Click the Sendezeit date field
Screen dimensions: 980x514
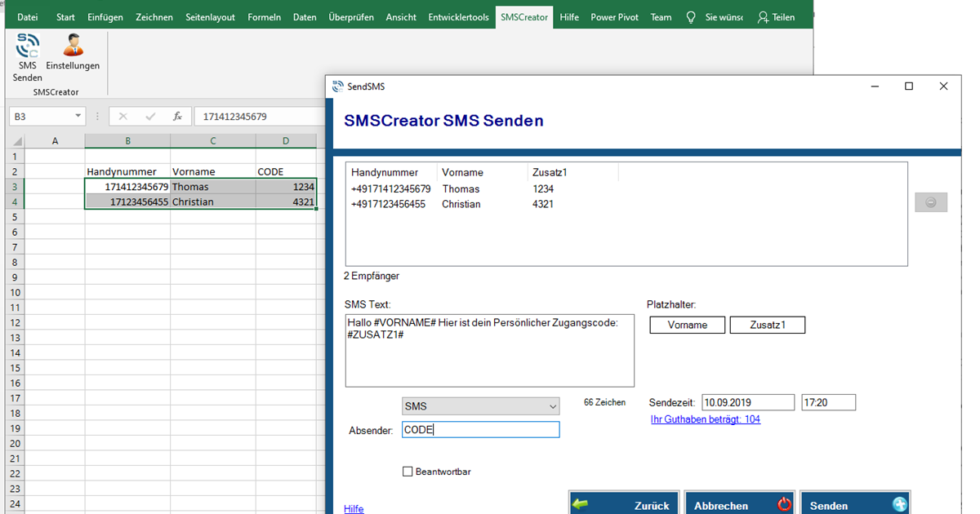pyautogui.click(x=747, y=402)
